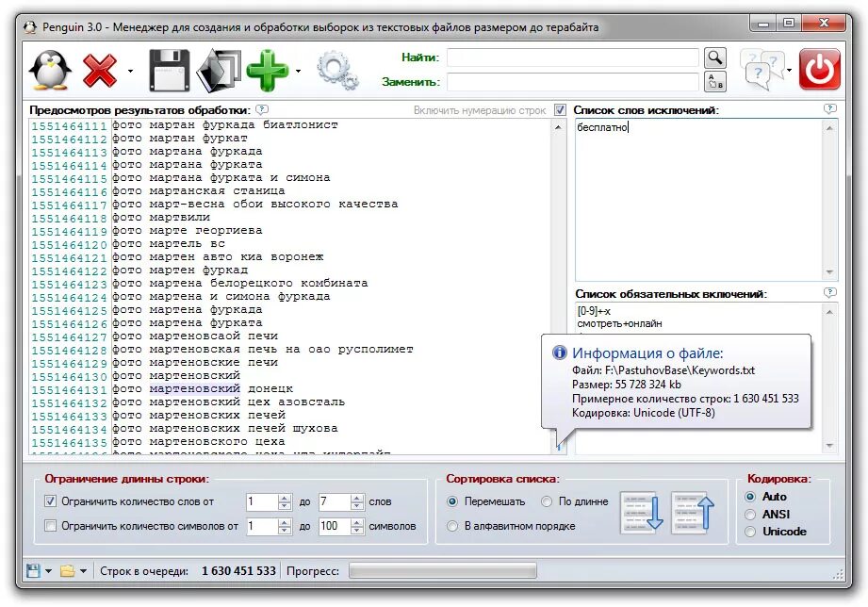
Task: Enable Ограничить количество символов от checkbox
Action: (x=50, y=526)
